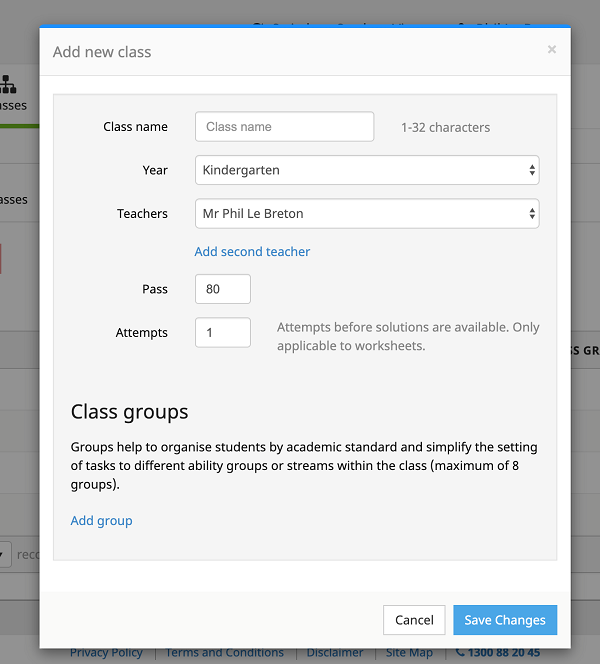Focus the Pass mark field
The height and width of the screenshot is (664, 600).
pos(222,289)
